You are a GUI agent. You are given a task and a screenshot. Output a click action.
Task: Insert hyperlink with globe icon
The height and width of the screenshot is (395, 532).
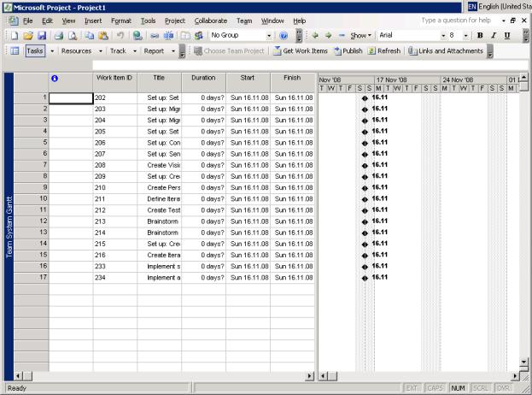[137, 35]
